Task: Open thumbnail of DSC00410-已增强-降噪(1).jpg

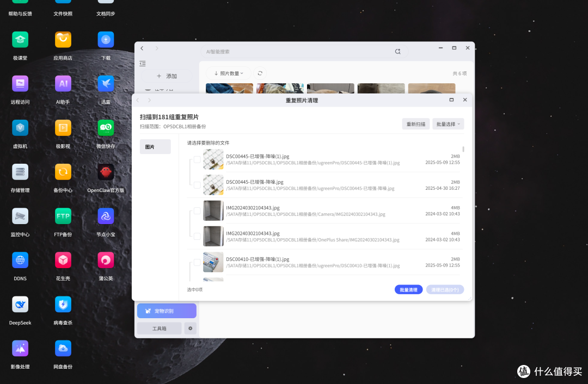Action: (x=213, y=262)
